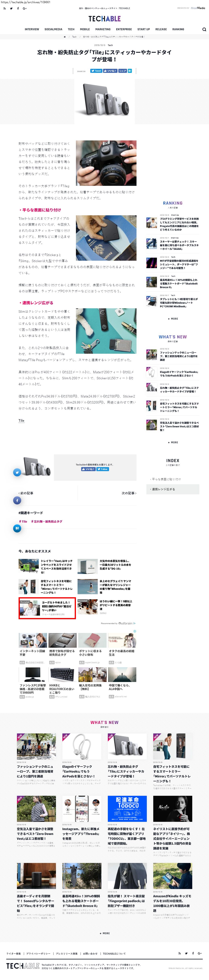Click the いいね! button in Techable info box
The image size is (209, 980).
tap(88, 469)
